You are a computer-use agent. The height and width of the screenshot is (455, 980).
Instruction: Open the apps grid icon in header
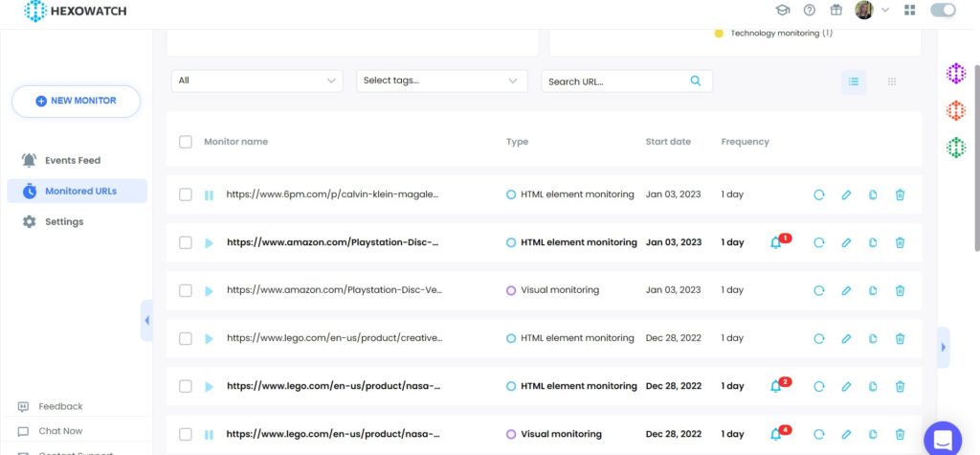click(909, 10)
